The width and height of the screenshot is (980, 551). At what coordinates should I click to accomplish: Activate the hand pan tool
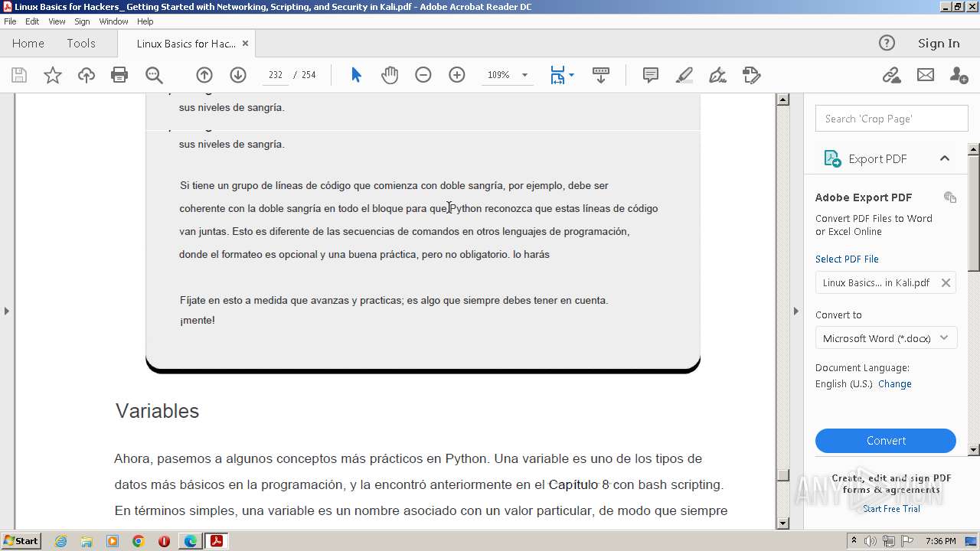390,75
